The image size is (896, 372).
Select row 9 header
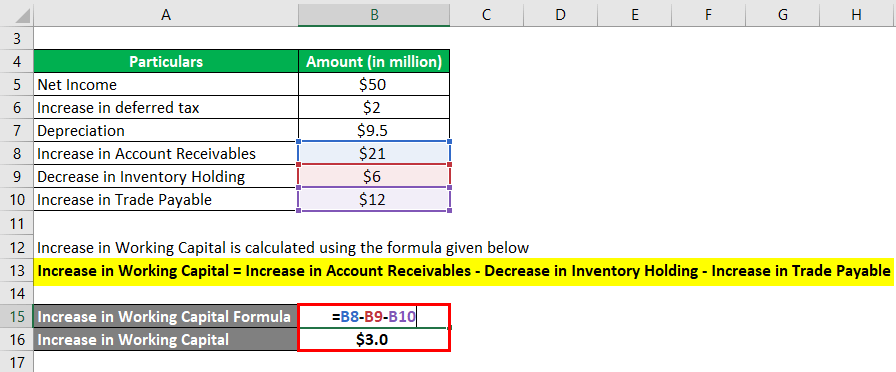coord(17,177)
